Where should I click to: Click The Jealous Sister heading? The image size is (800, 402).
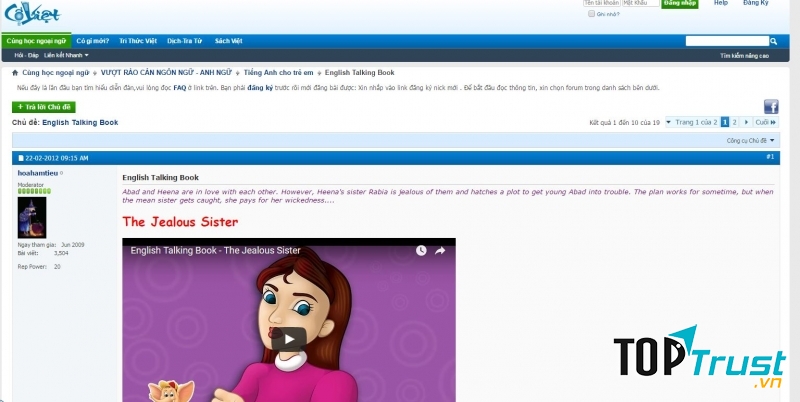(x=180, y=222)
